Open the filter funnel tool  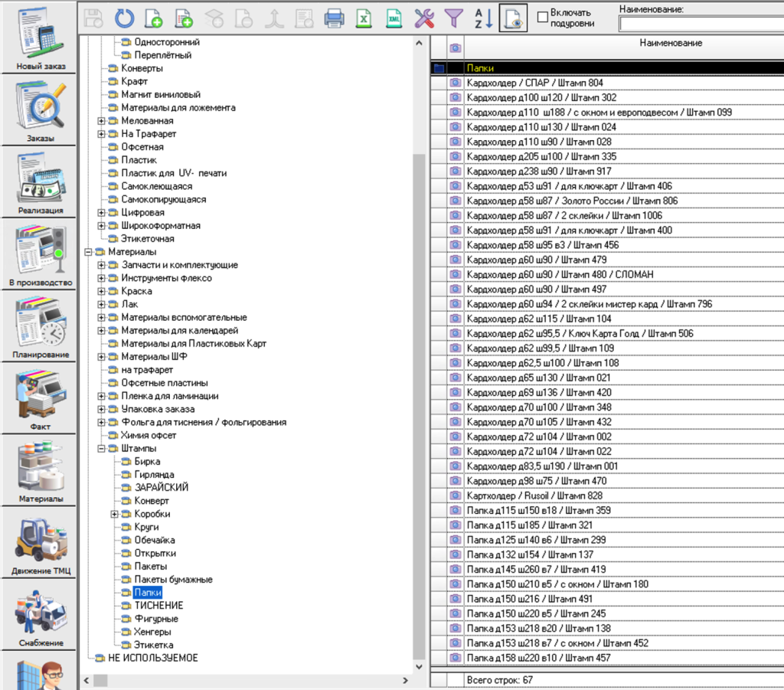click(454, 18)
